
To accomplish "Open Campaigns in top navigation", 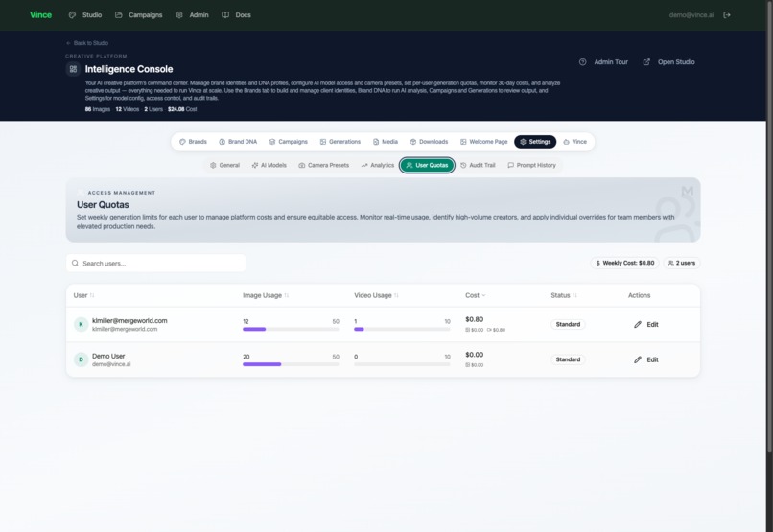I will tap(138, 14).
